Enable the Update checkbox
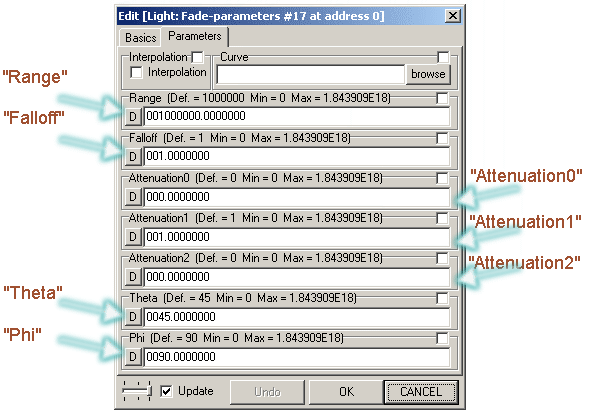This screenshot has width=589, height=413. click(166, 391)
